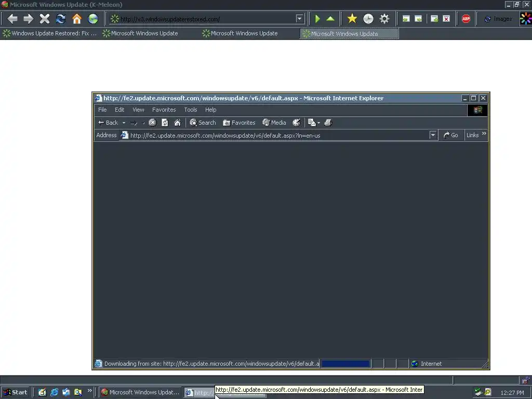This screenshot has height=399, width=532.
Task: Click the green Up arrow in K-Meleon
Action: pos(330,19)
